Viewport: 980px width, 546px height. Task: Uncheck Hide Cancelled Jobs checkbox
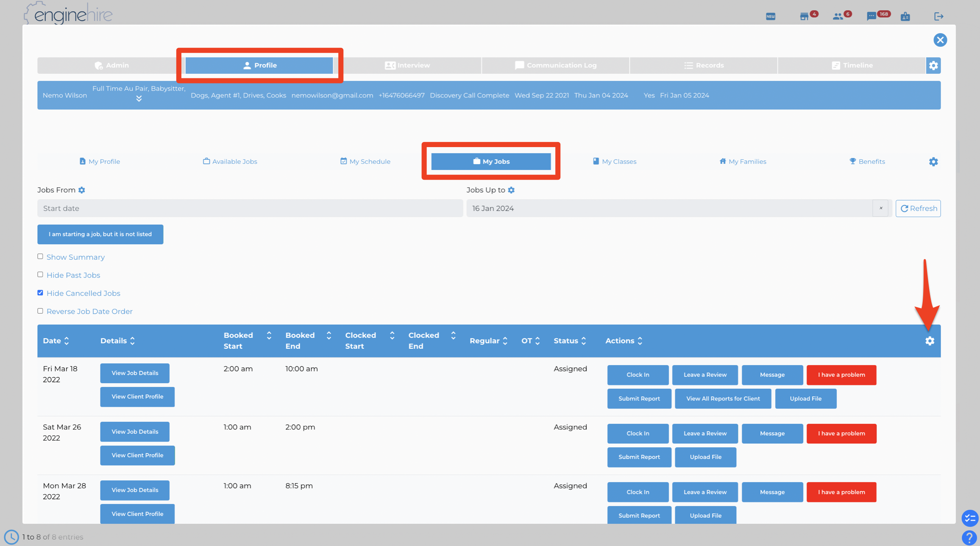[40, 293]
